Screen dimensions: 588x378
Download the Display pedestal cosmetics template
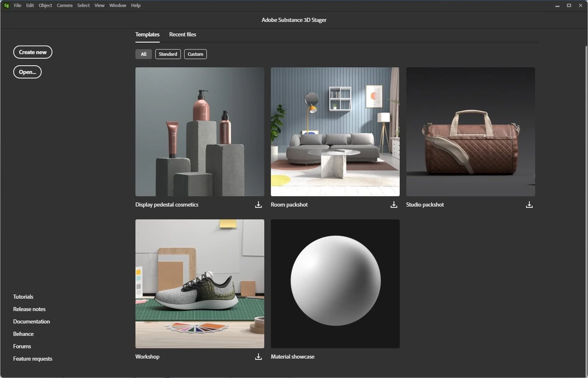258,205
